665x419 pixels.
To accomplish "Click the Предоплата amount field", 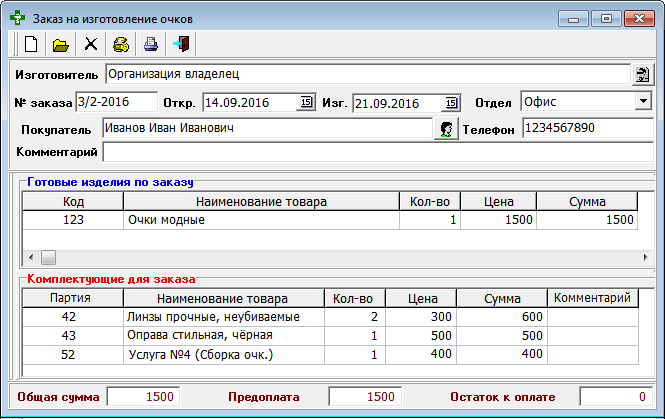I will (365, 397).
